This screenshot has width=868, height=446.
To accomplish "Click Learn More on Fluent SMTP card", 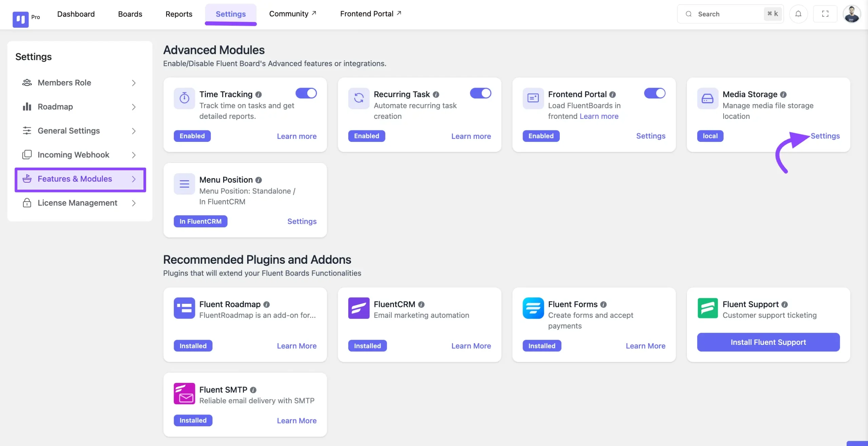I will point(297,421).
